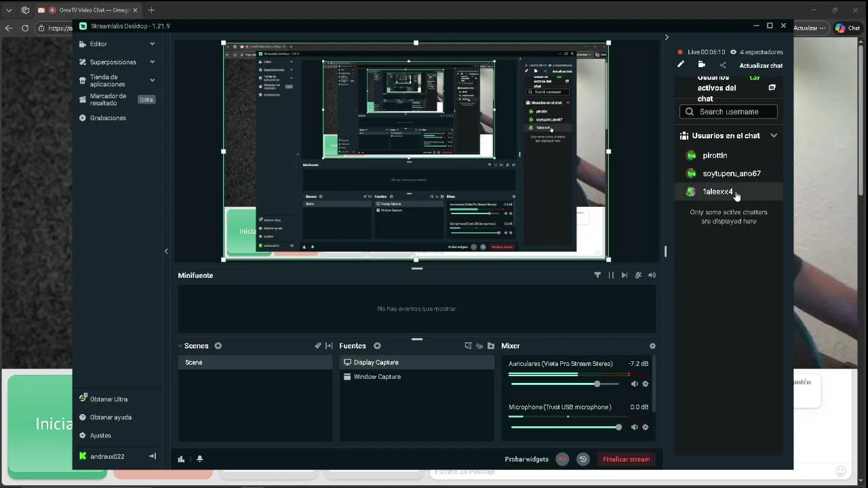This screenshot has height=488, width=868.
Task: Open a new tab in the browser
Action: click(x=151, y=10)
